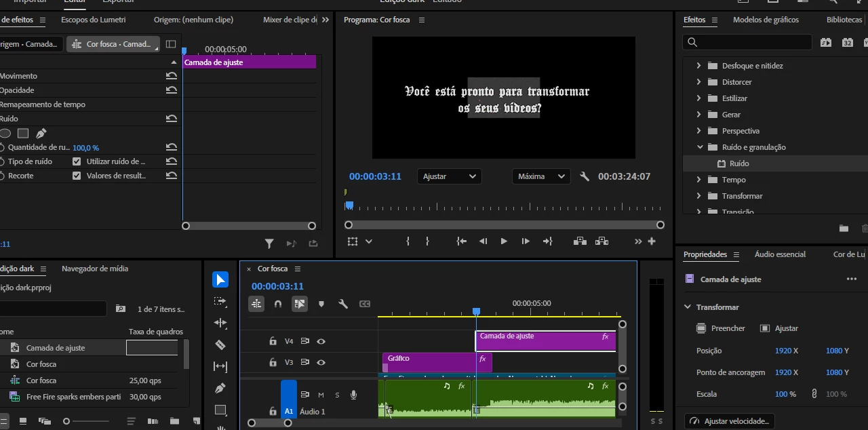Open Cor fosca sequence panel menu
Viewport: 868px width, 430px height.
tap(297, 269)
